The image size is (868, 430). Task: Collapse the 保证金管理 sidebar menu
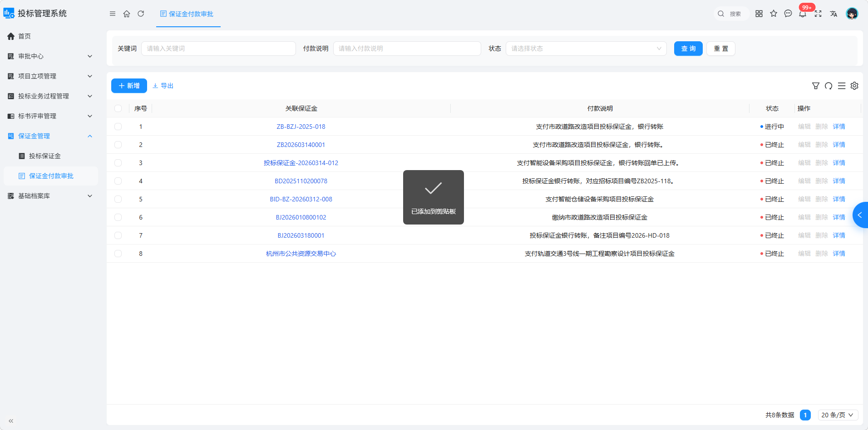tap(51, 136)
